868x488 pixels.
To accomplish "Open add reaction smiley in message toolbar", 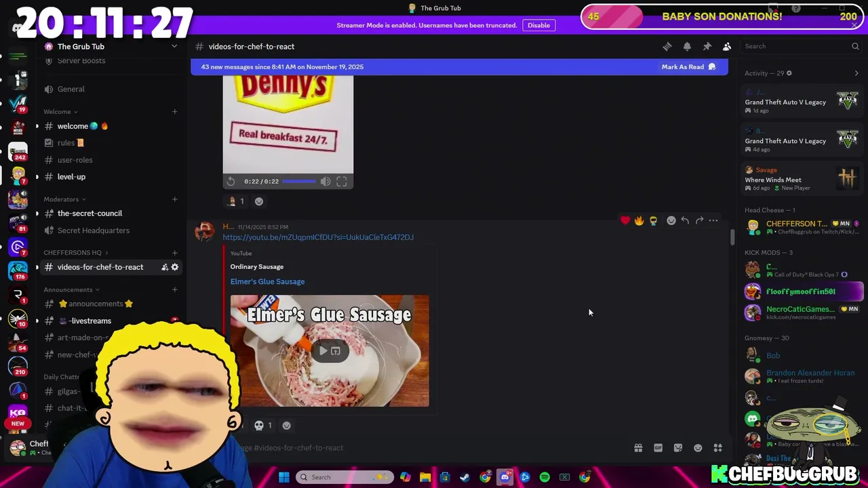I will [x=671, y=220].
